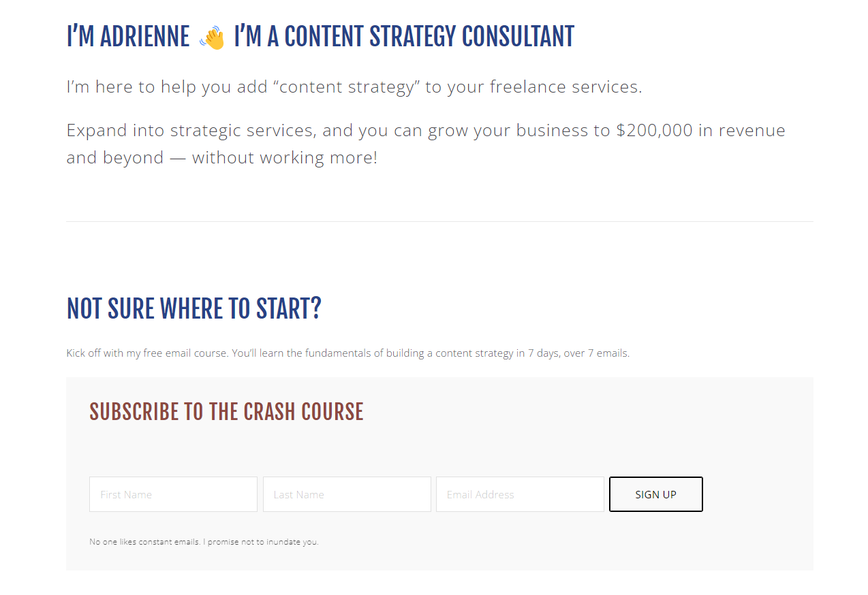Click the waving hand emoji
Viewport: 868px width, 595px height.
pos(213,38)
